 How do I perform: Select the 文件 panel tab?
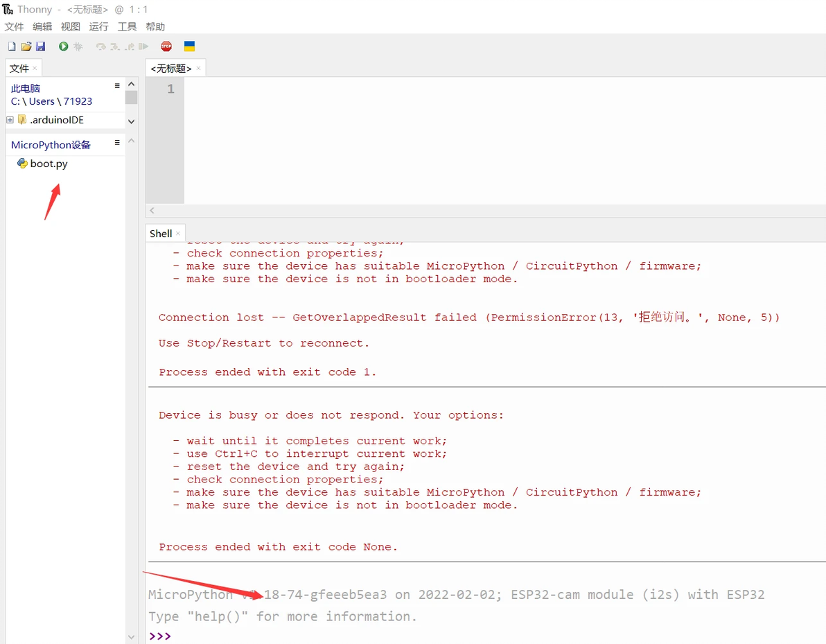(x=19, y=69)
